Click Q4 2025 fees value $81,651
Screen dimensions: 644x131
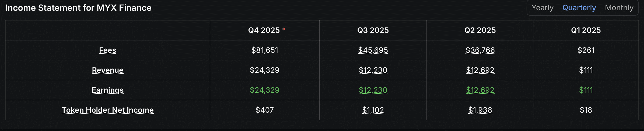pyautogui.click(x=265, y=50)
